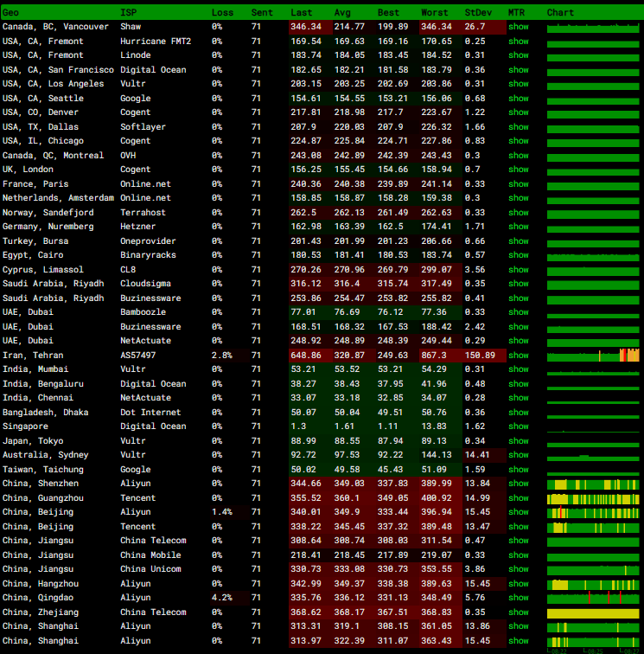Show MTR for China Shenzhen Aliyun

pyautogui.click(x=518, y=484)
